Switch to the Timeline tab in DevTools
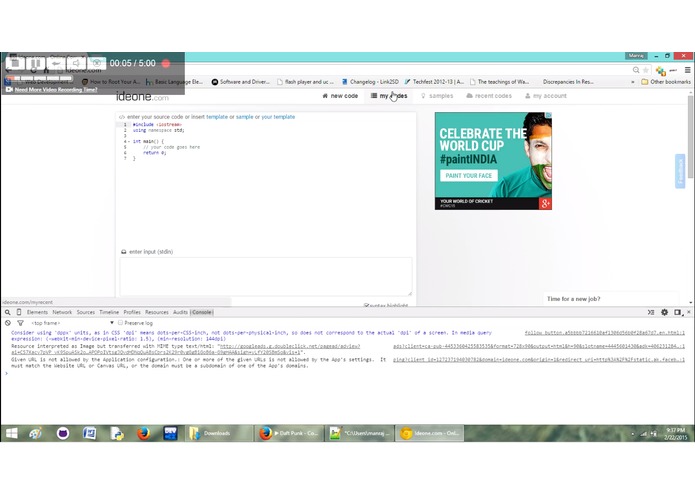Screen dimensions: 695x494 109,312
